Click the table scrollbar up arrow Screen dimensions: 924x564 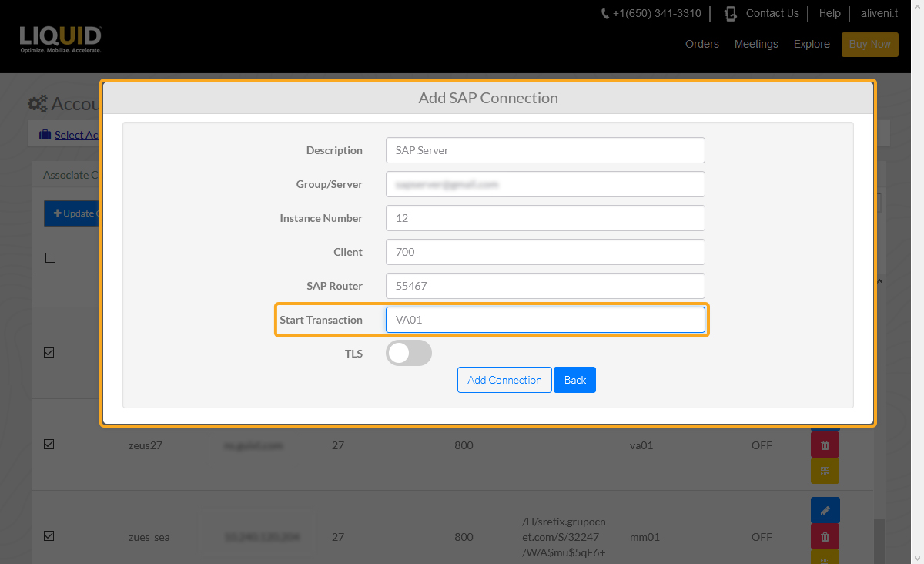click(880, 281)
